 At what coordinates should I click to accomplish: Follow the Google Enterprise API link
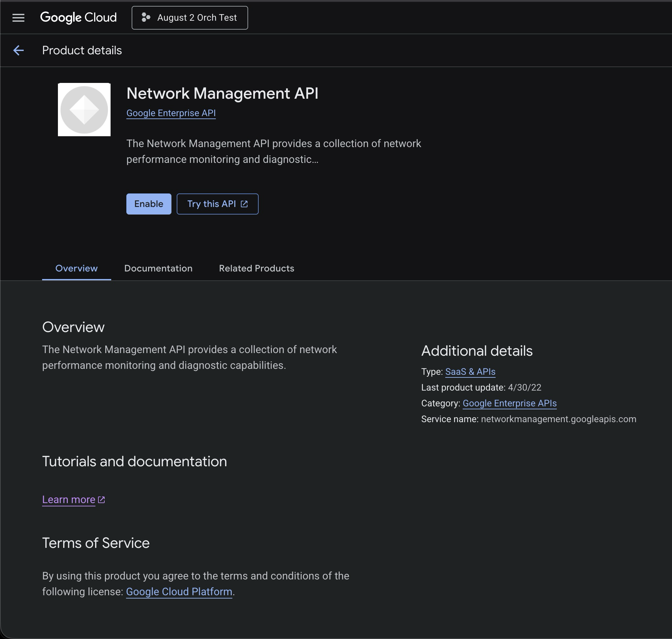point(171,113)
